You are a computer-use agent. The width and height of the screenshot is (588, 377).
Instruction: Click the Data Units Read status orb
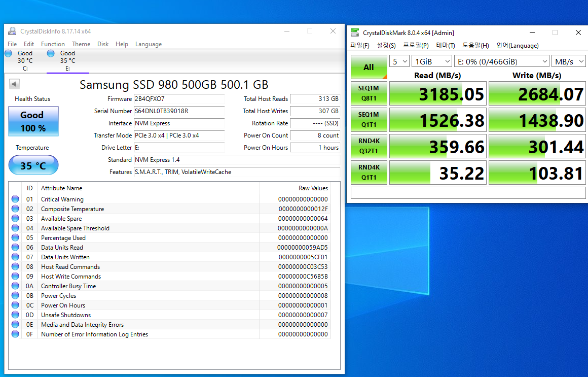[15, 247]
